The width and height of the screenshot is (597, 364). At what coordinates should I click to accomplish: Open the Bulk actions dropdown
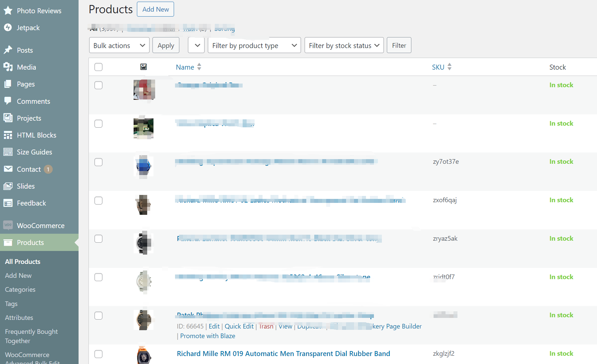(119, 45)
